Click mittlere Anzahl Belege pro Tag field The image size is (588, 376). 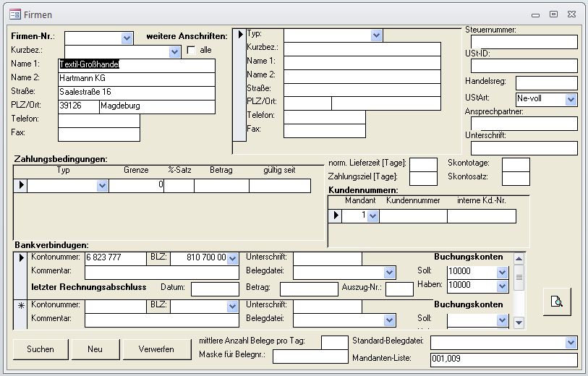coord(334,343)
